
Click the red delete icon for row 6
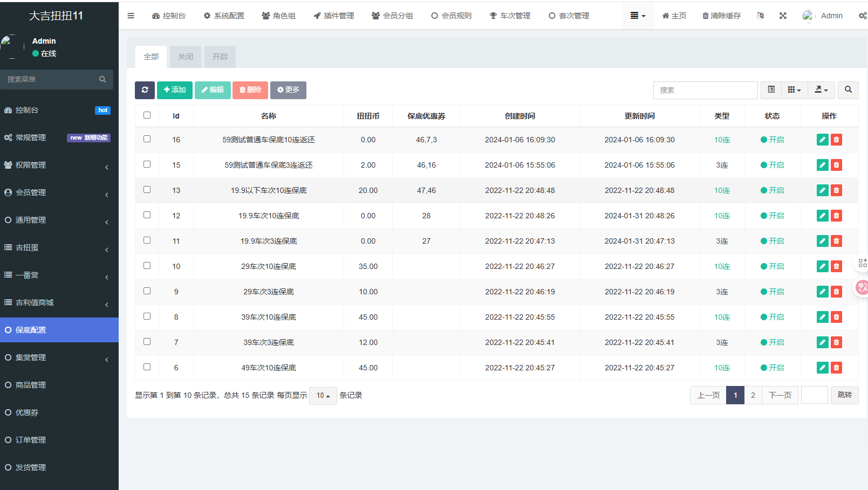point(836,368)
